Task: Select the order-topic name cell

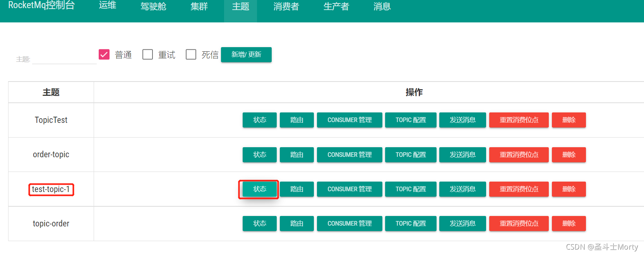Action: click(x=51, y=155)
